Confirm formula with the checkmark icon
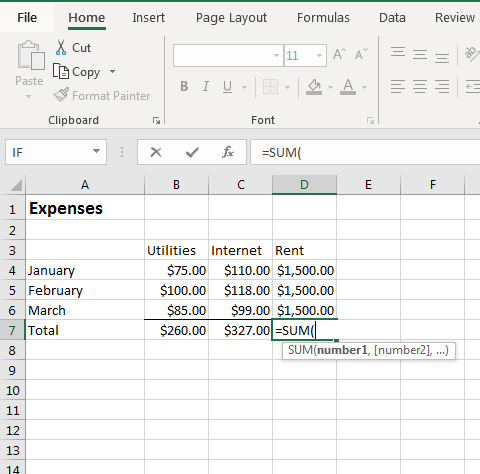 (192, 152)
